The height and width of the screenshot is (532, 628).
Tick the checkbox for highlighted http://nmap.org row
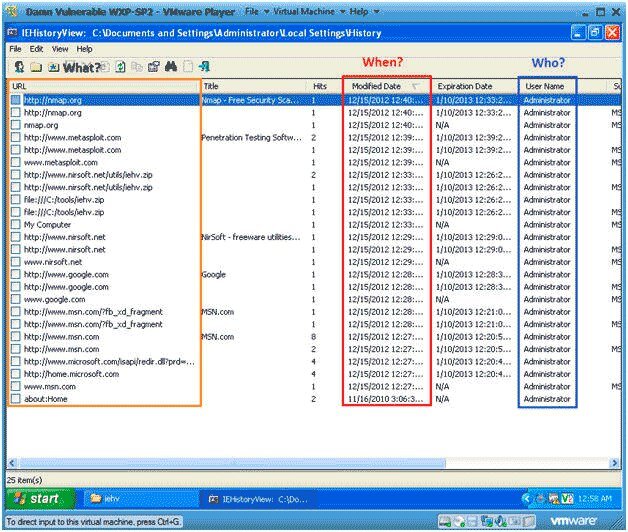[x=16, y=100]
